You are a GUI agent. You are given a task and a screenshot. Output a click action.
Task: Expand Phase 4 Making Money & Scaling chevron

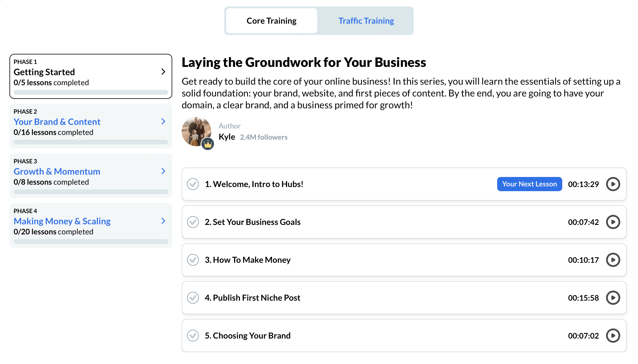click(x=163, y=221)
